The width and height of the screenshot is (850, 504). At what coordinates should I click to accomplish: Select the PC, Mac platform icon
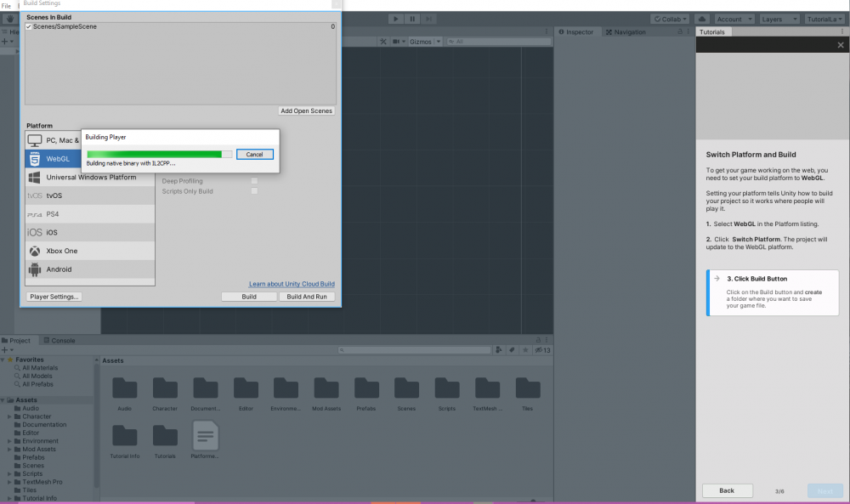point(35,140)
